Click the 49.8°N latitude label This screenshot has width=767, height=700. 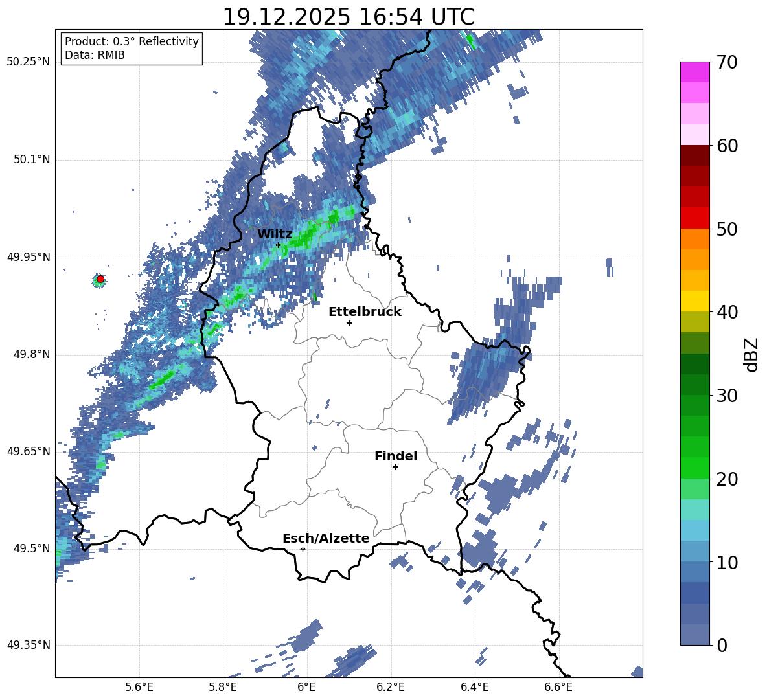coord(32,354)
